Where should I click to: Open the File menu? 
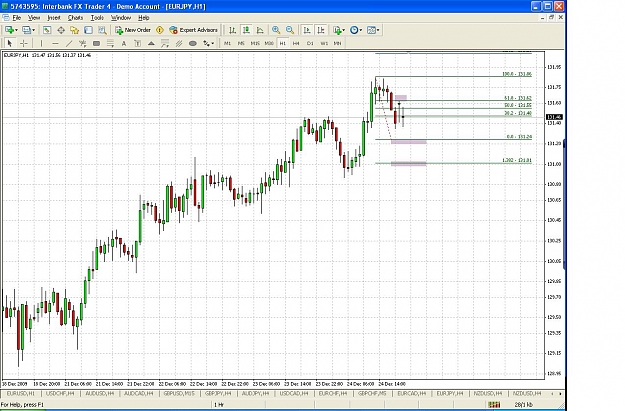17,18
